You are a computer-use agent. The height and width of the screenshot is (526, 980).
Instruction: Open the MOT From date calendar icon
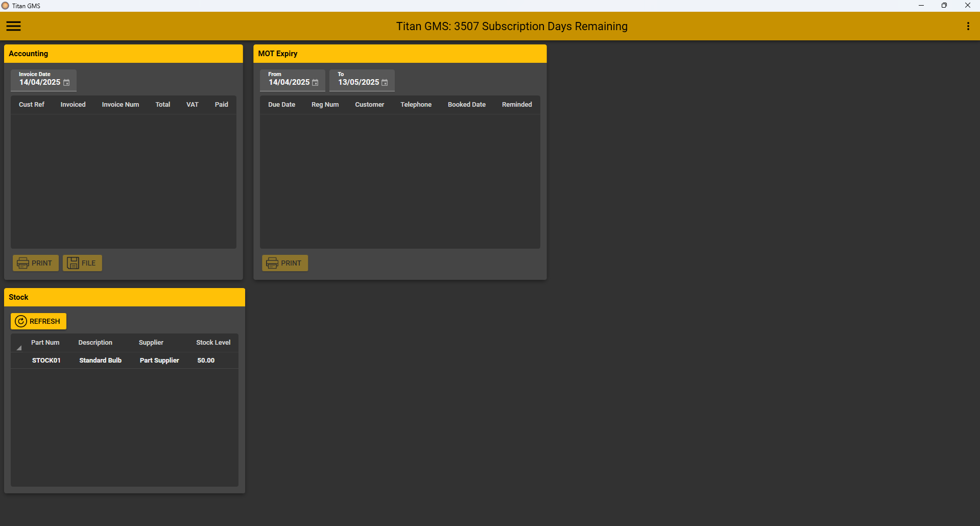(315, 83)
